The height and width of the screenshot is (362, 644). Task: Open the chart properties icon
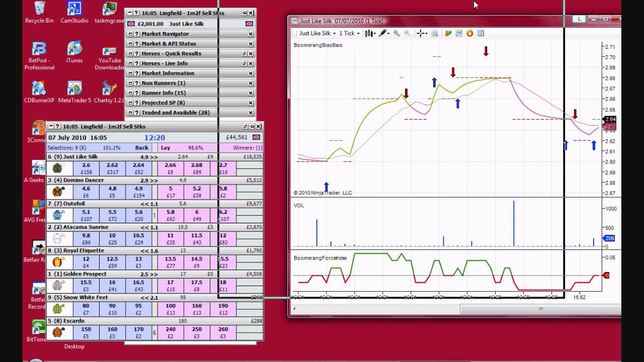pos(480,33)
